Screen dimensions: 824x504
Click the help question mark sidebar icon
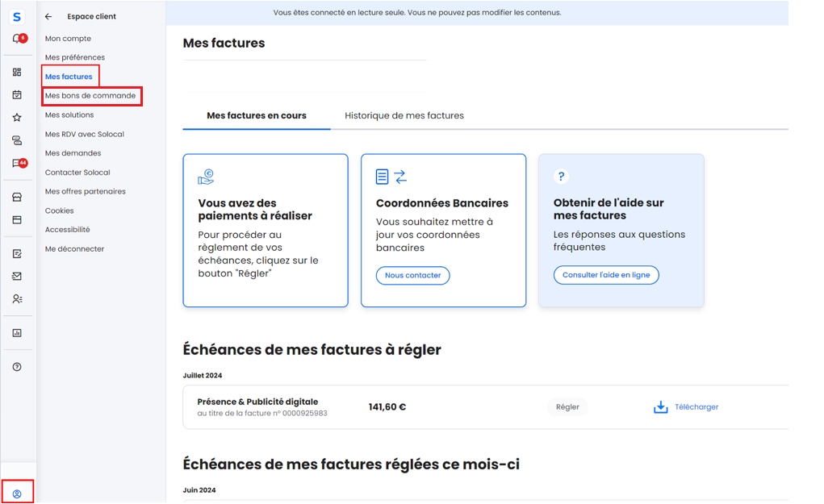(17, 367)
